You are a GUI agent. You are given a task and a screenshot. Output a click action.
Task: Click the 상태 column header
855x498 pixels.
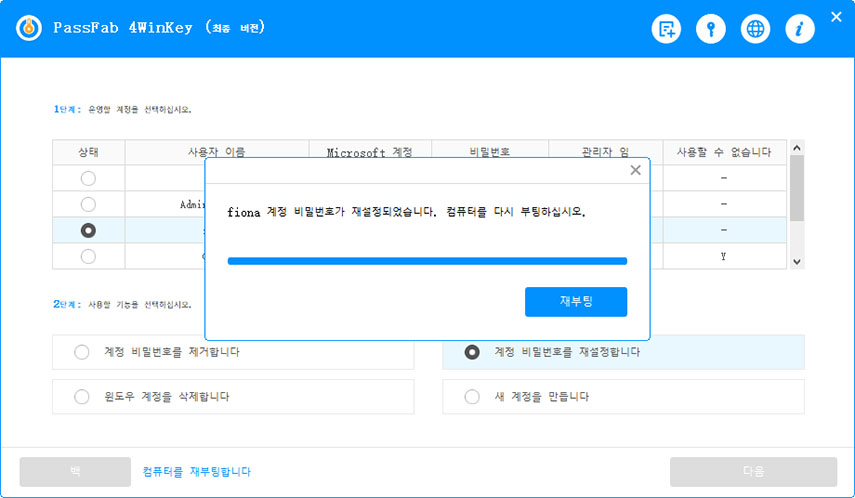[88, 152]
